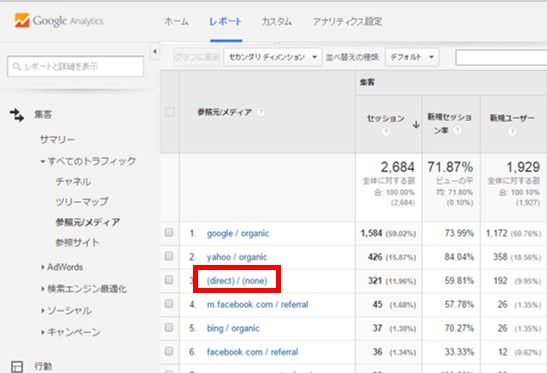Check the (direct) / (none) row checkbox
Viewport: 547px width, 373px height.
(169, 280)
